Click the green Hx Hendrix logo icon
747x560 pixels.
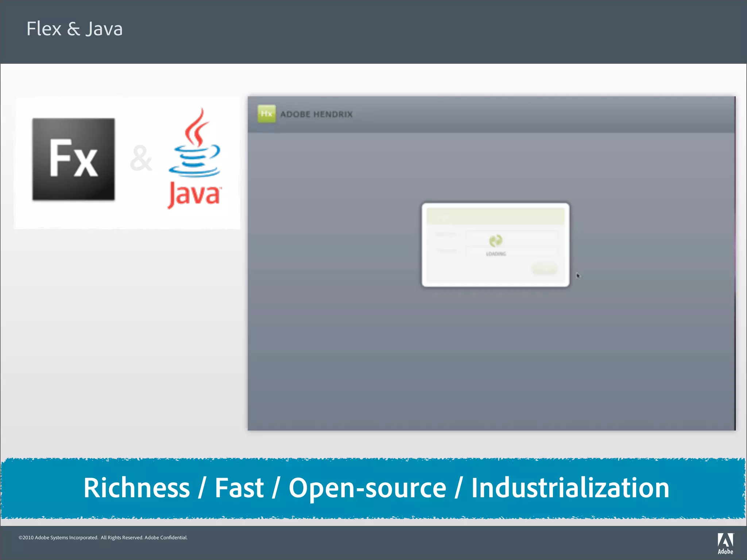click(266, 114)
